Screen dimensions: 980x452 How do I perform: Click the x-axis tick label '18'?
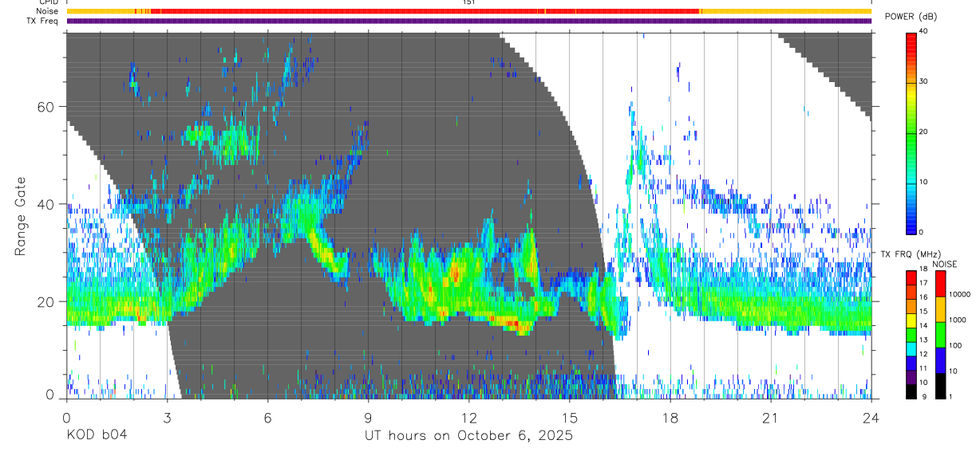pyautogui.click(x=670, y=417)
